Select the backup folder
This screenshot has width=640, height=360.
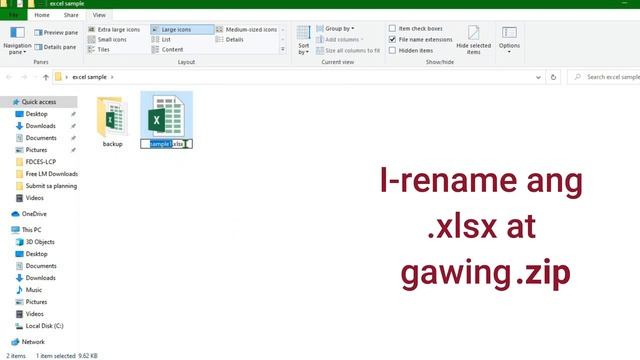point(112,122)
